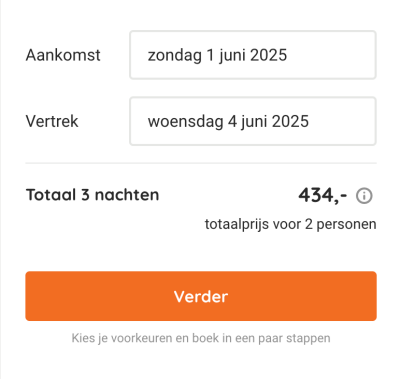Click the totaalprijs voor 2 personen text
Screen dimensions: 400x379
click(290, 224)
